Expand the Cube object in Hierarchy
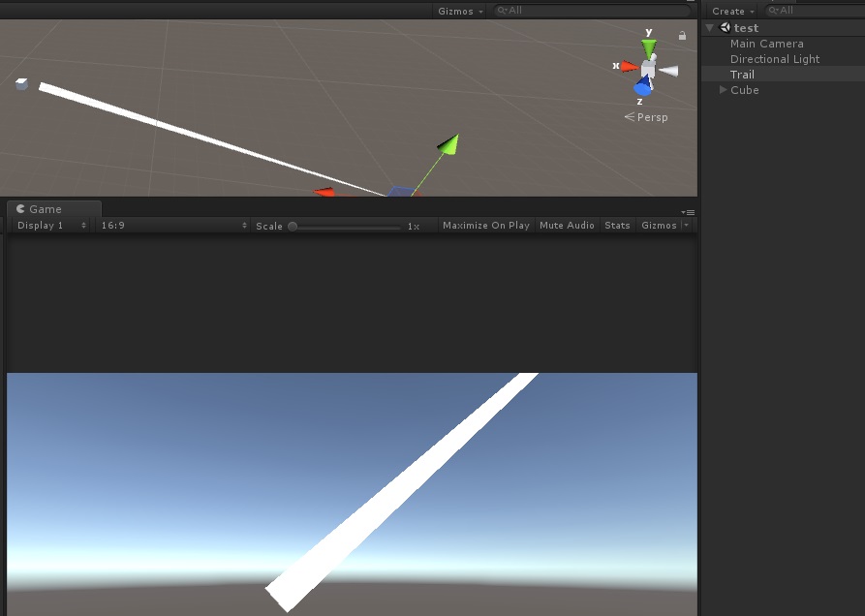This screenshot has height=616, width=865. tap(723, 90)
